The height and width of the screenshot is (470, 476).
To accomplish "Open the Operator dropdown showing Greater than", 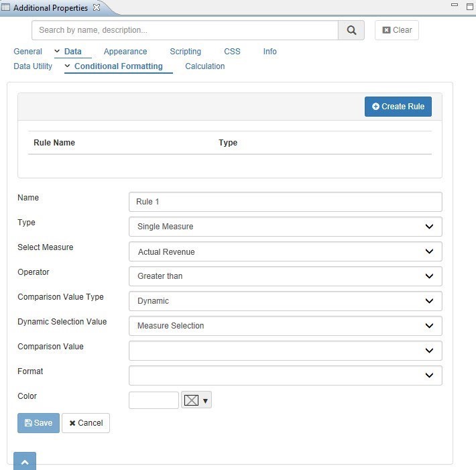I will point(285,276).
